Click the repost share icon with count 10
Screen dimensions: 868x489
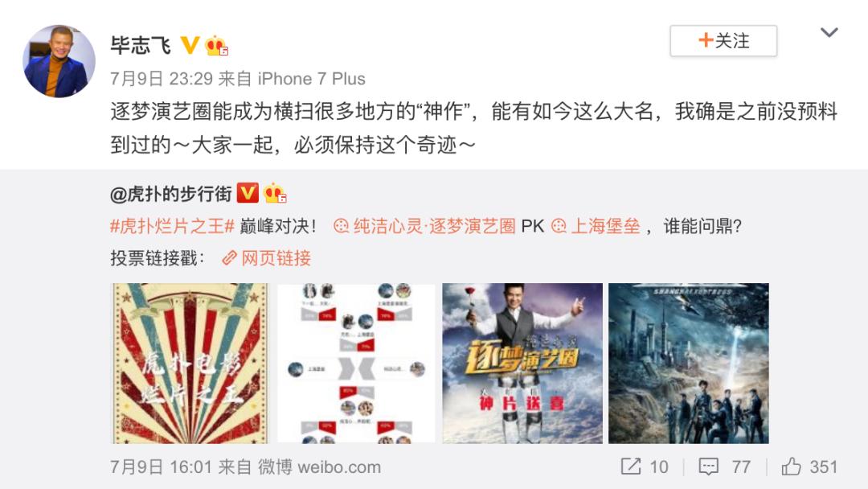pyautogui.click(x=631, y=466)
